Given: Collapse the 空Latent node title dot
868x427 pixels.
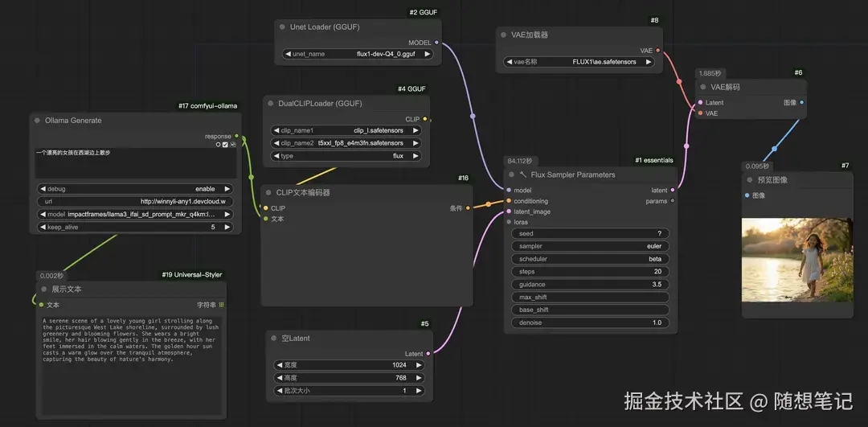Looking at the screenshot, I should pyautogui.click(x=273, y=338).
